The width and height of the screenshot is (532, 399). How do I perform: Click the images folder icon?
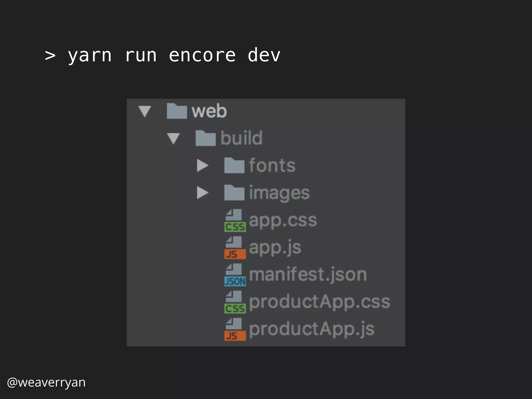234,192
